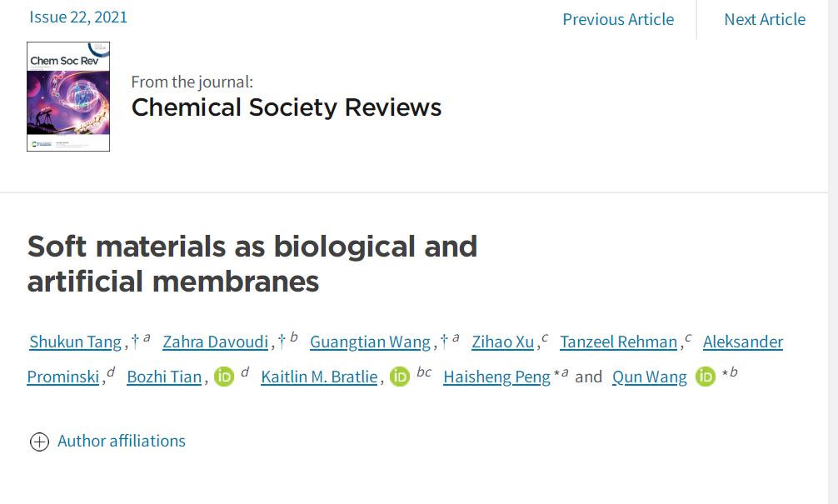Click ORCID icon next to Bozhi Tian
The width and height of the screenshot is (838, 504).
point(224,377)
